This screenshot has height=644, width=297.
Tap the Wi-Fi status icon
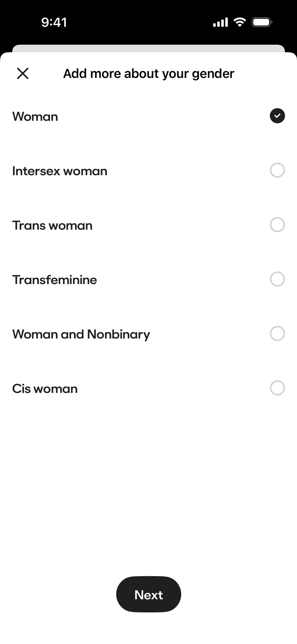click(x=239, y=22)
